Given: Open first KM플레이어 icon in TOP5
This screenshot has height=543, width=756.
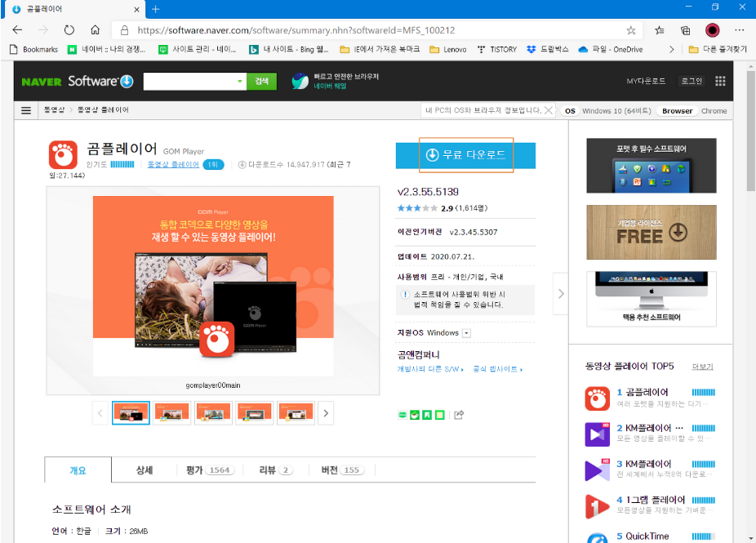Looking at the screenshot, I should point(598,434).
